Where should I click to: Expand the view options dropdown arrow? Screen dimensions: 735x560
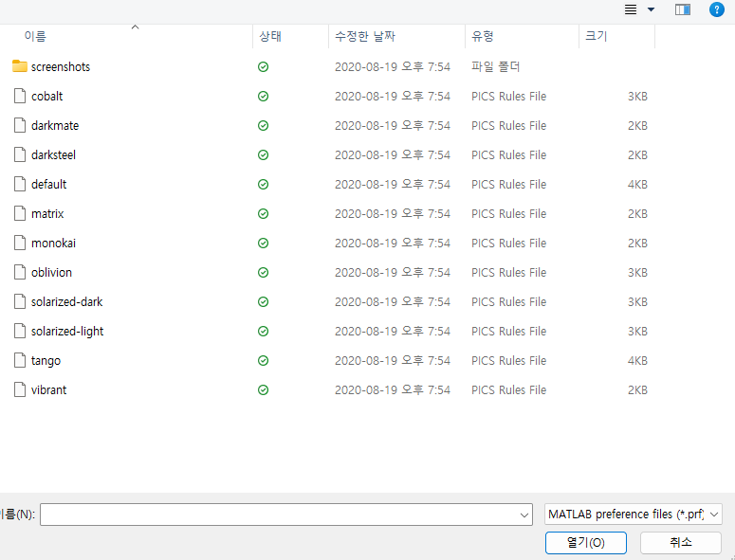(652, 9)
